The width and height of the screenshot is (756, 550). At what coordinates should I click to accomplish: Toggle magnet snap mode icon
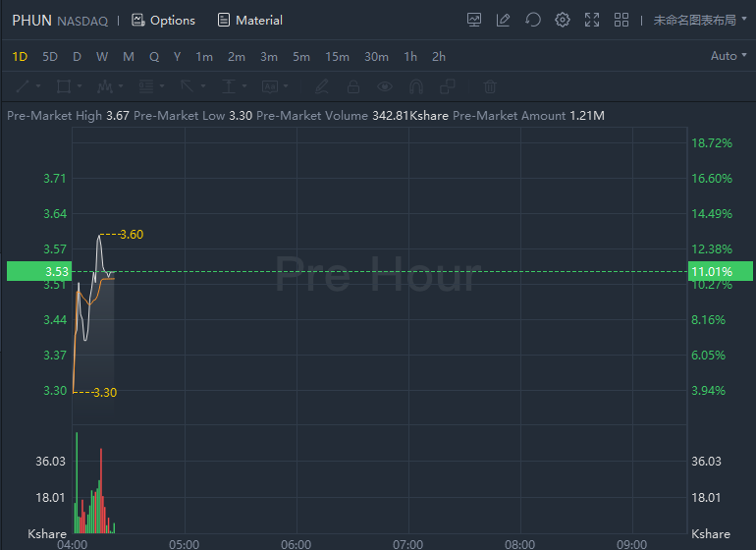click(416, 86)
